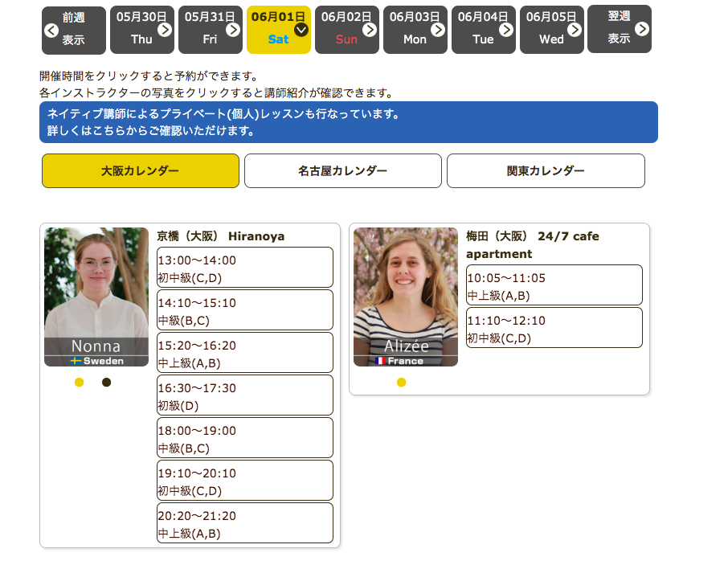Select the dark dot below Nonna's photo

coord(106,383)
